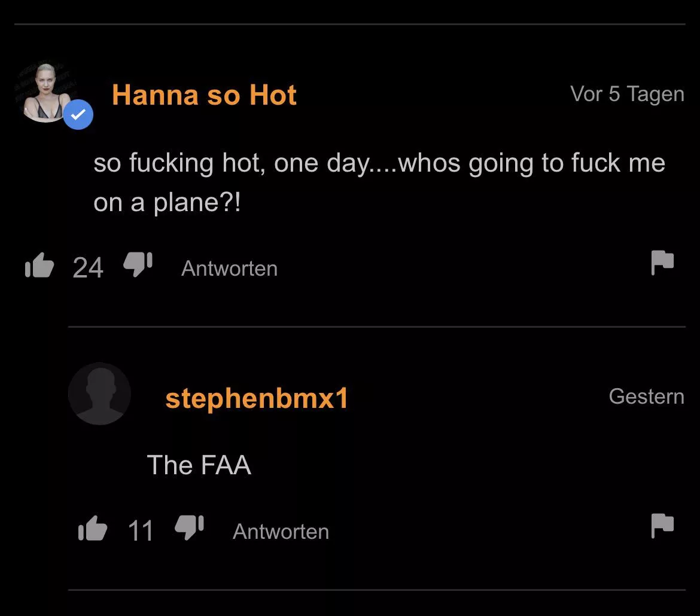Open Hanna so Hot's profile picture
700x616 pixels.
(44, 92)
